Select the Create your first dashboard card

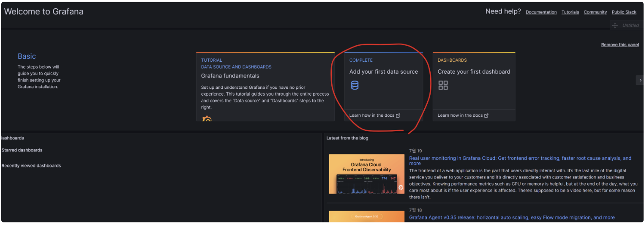pyautogui.click(x=474, y=87)
